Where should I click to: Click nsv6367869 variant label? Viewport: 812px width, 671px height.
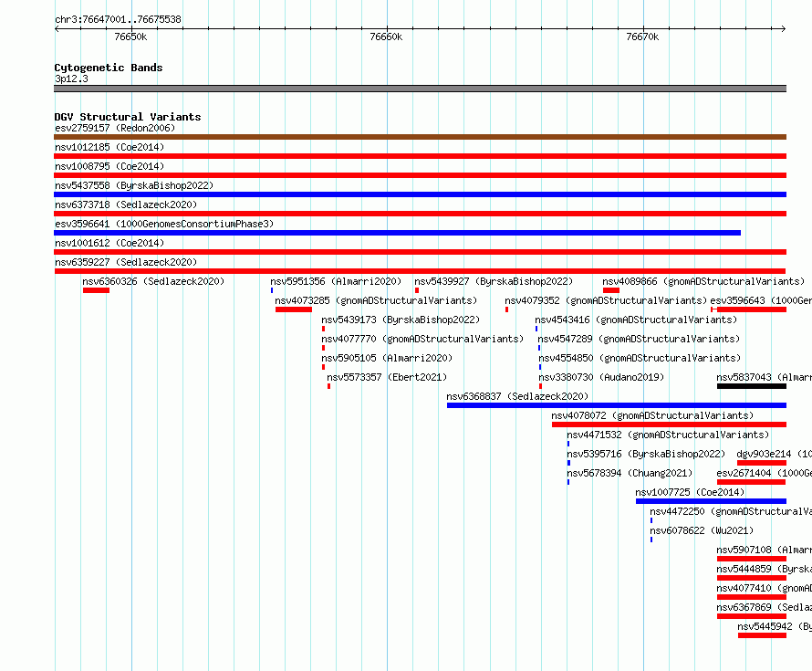764,607
